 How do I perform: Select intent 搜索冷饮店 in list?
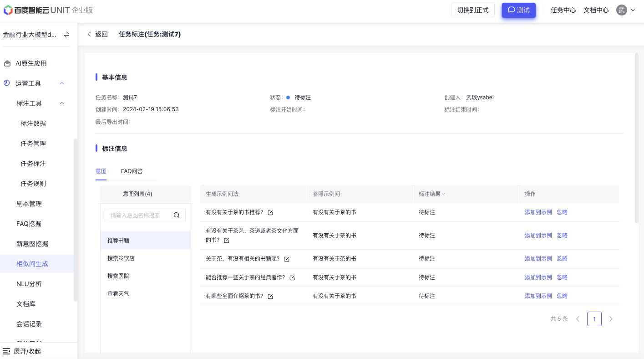point(146,258)
